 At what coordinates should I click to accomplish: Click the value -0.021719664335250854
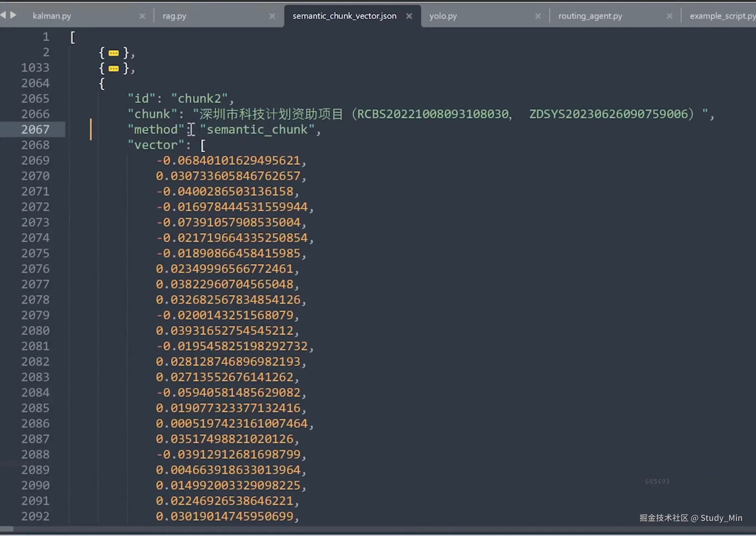pos(232,238)
